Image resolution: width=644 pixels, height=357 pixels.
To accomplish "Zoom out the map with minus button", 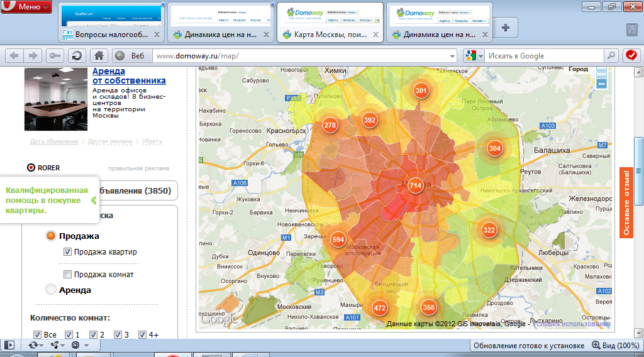I will pos(601,84).
